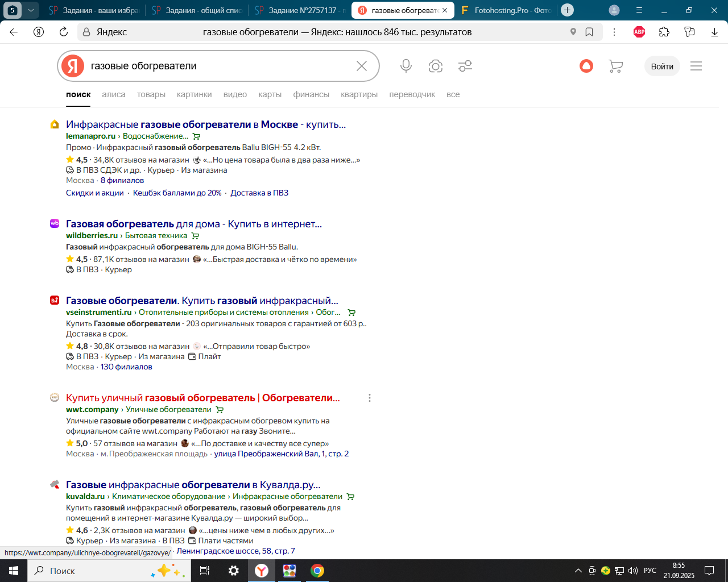Reload the page
728x582 pixels.
pos(64,32)
